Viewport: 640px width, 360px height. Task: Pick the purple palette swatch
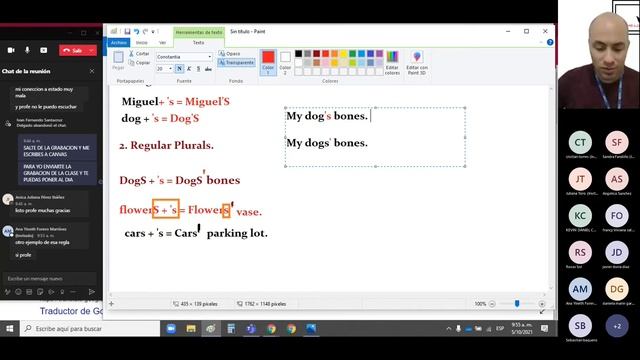pyautogui.click(x=380, y=53)
